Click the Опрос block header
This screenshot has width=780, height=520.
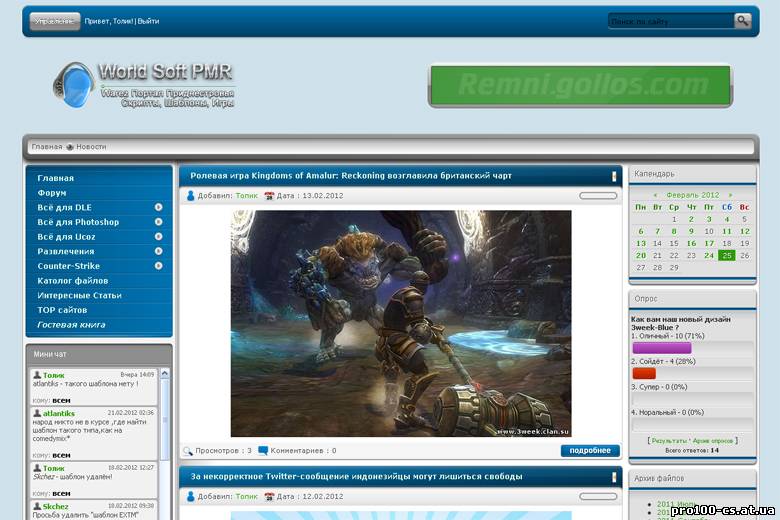point(692,299)
